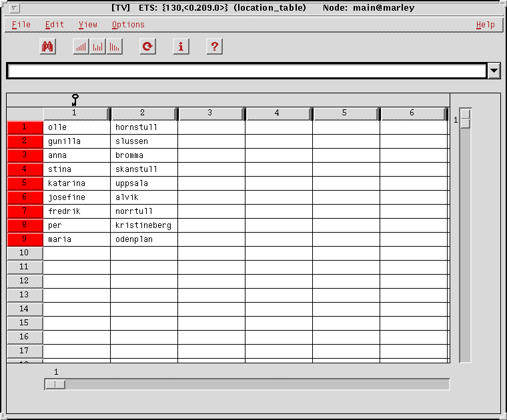Select red row header 3
This screenshot has width=507, height=420.
point(25,155)
